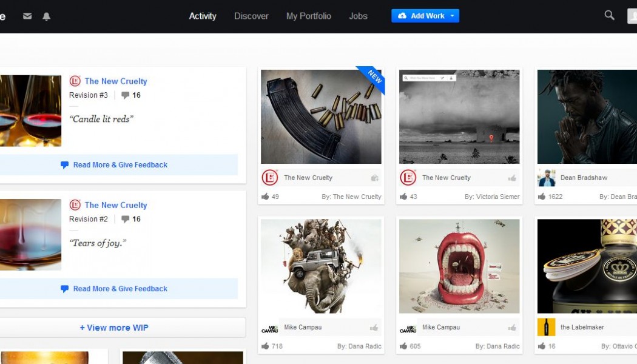Expand the View more WIP section
The image size is (637, 364).
[114, 328]
